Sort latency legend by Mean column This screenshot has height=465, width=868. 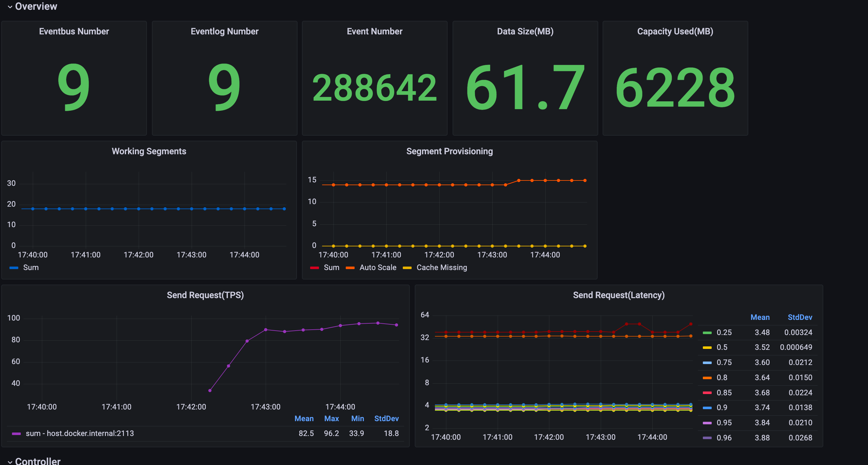coord(760,317)
